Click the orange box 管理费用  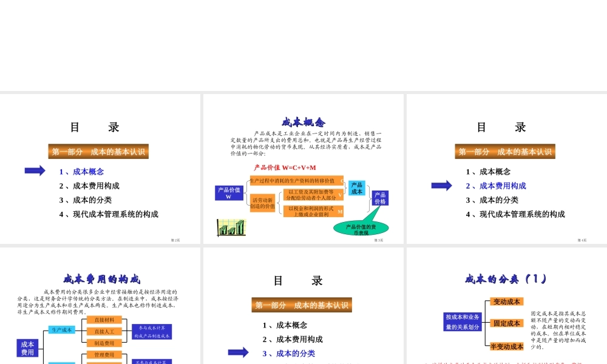tap(104, 355)
